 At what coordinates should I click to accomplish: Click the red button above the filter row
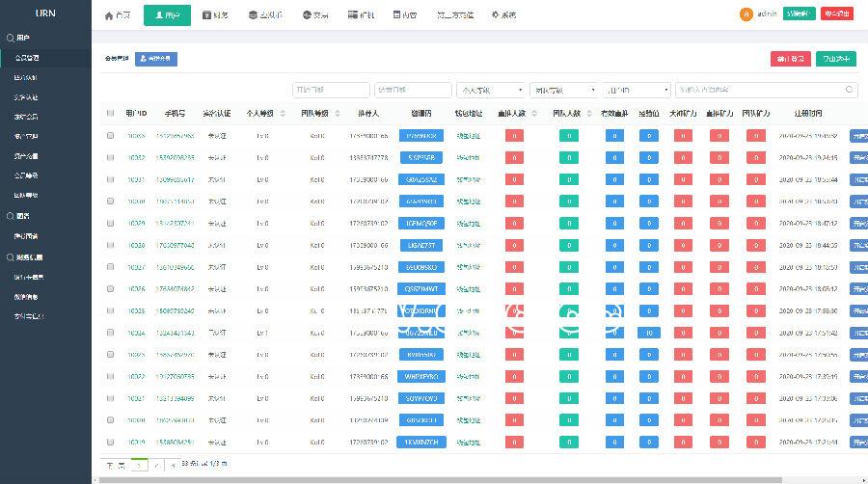pyautogui.click(x=791, y=59)
